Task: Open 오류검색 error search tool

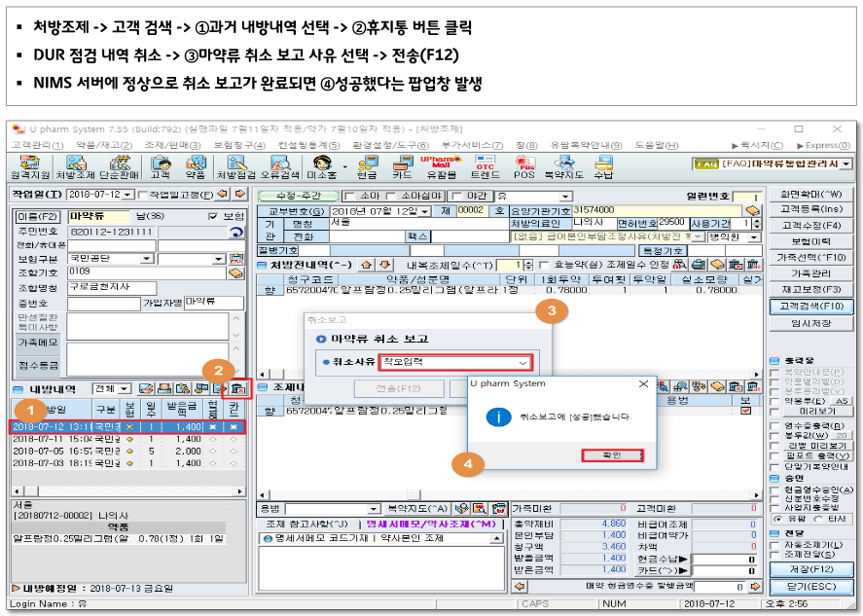Action: pyautogui.click(x=279, y=167)
